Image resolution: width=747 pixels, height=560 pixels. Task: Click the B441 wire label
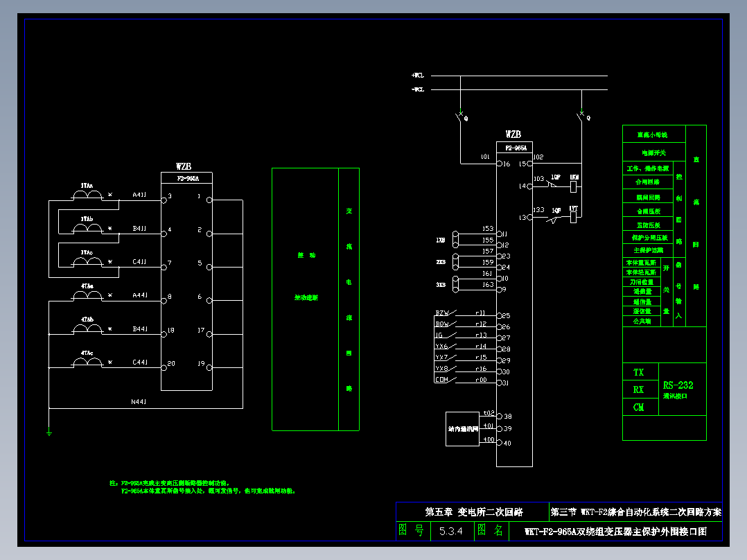click(x=139, y=329)
